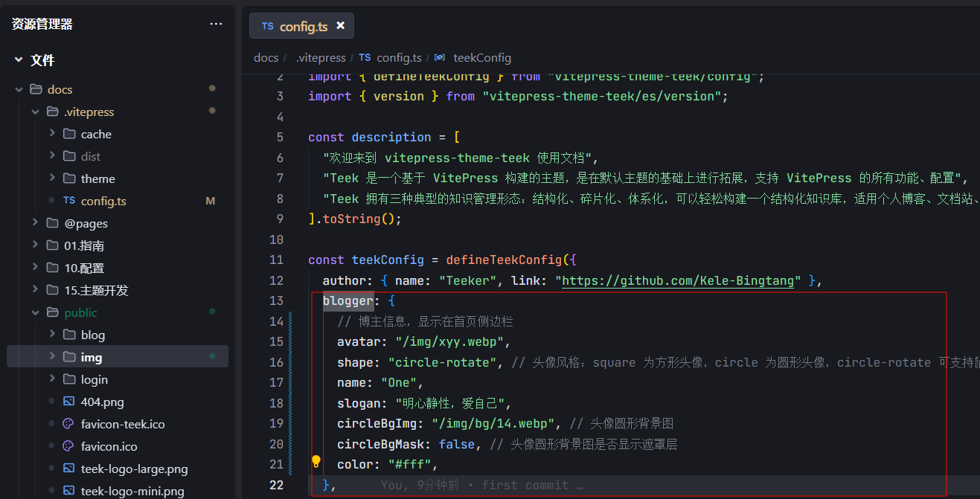Expand the dist folder chevron
Viewport: 980px width, 499px height.
[x=52, y=156]
